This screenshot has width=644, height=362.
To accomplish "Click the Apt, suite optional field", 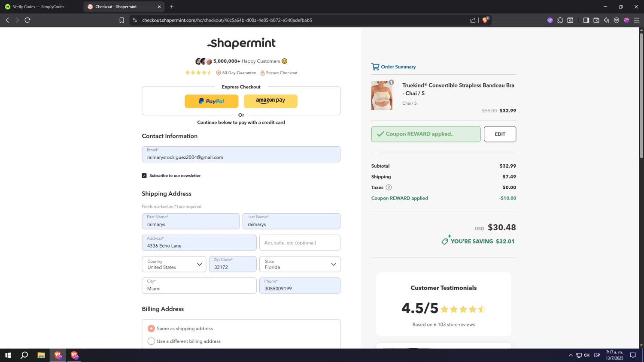I will pos(300,243).
